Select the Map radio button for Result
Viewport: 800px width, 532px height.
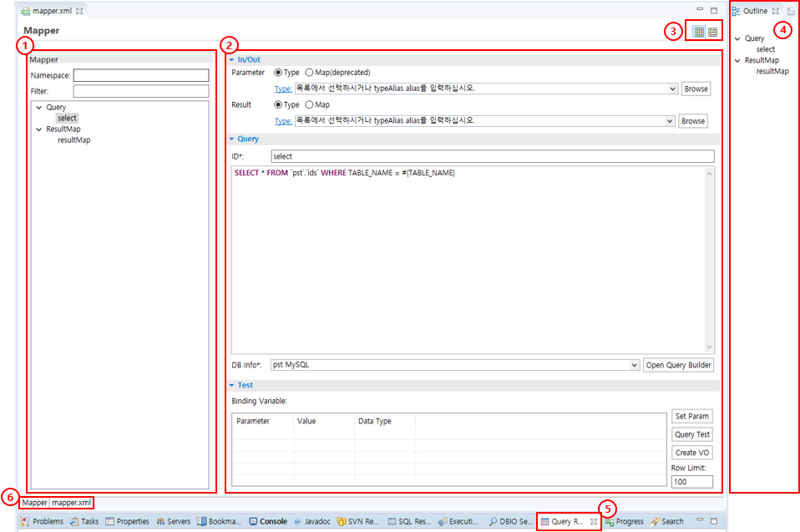[x=310, y=104]
